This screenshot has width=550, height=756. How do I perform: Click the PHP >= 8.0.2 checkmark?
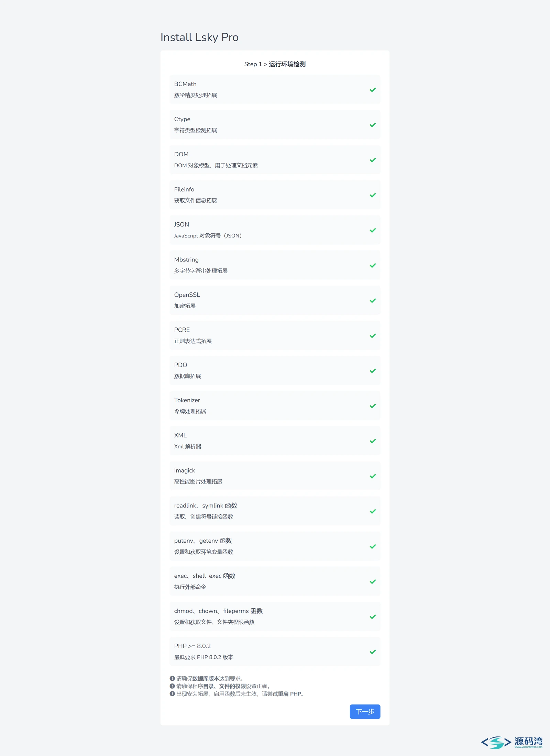pos(373,652)
